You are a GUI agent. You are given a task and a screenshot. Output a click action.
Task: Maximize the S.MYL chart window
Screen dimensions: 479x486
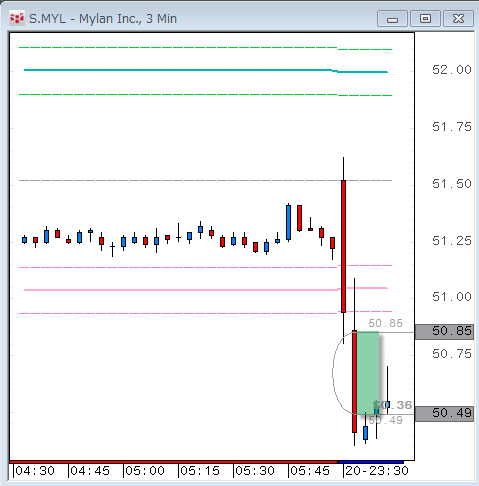click(425, 19)
